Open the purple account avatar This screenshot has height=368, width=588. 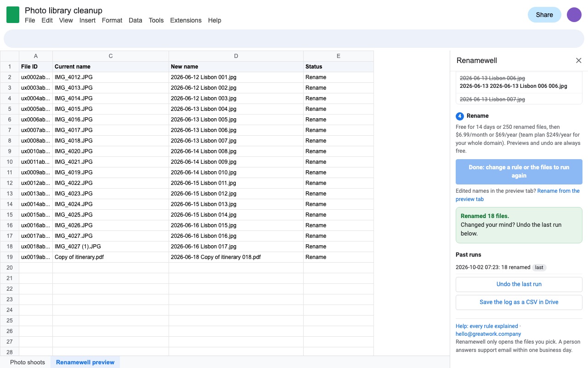(x=574, y=15)
